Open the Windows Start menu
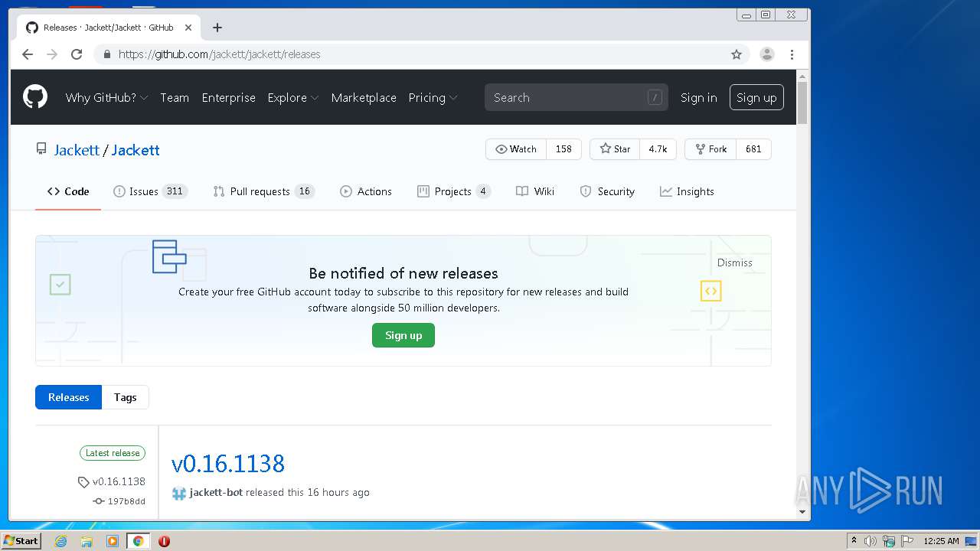This screenshot has width=980, height=551. (x=21, y=541)
